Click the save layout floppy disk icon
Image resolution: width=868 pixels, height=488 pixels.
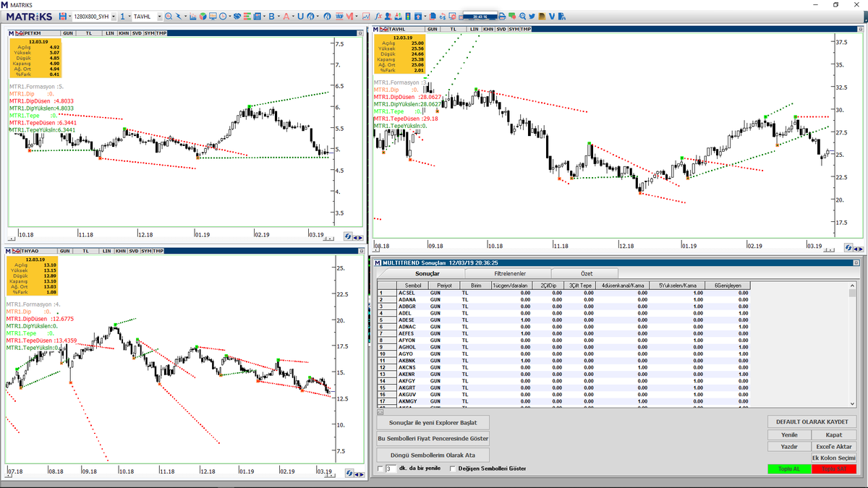[x=64, y=16]
